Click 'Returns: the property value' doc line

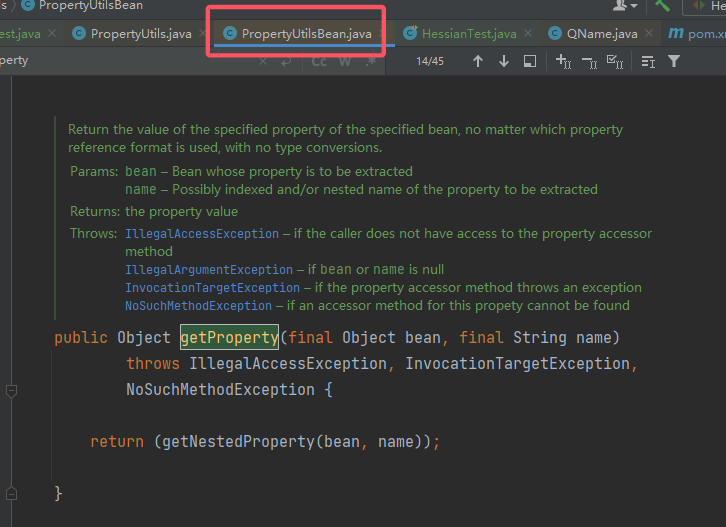pyautogui.click(x=154, y=212)
